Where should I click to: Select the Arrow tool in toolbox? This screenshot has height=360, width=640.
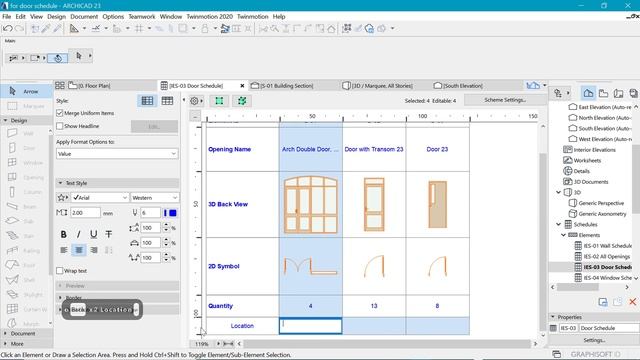click(x=26, y=91)
